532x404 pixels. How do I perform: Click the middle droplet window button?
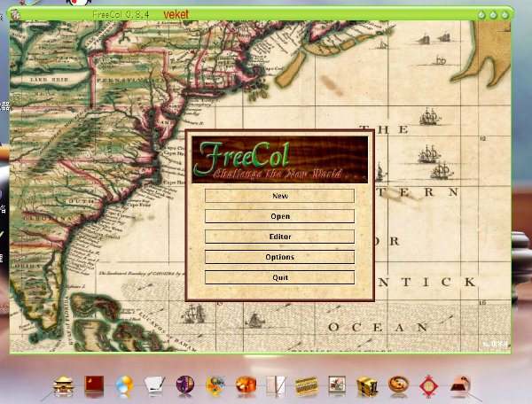[x=493, y=14]
